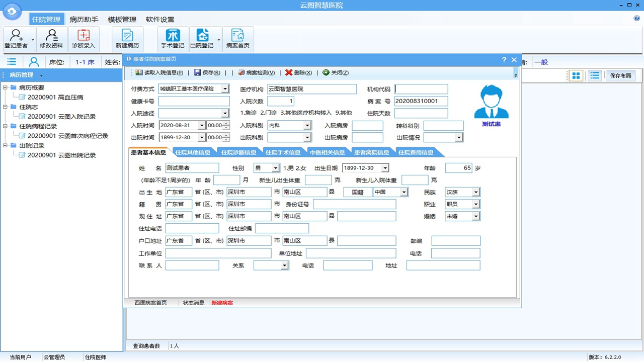
Task: Click the 出院登记 discharge registration icon
Action: (x=202, y=38)
